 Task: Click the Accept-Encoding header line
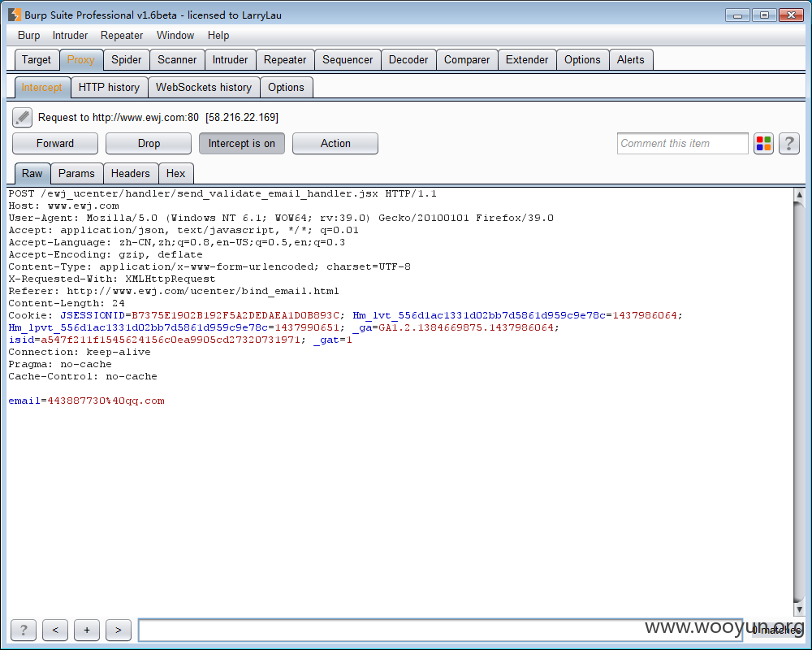[x=105, y=254]
